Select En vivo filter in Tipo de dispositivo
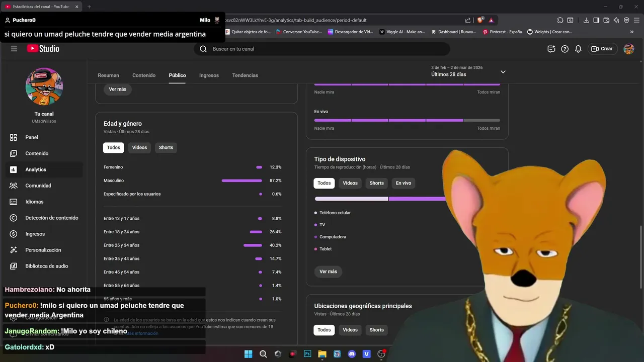This screenshot has width=644, height=362. click(x=404, y=183)
